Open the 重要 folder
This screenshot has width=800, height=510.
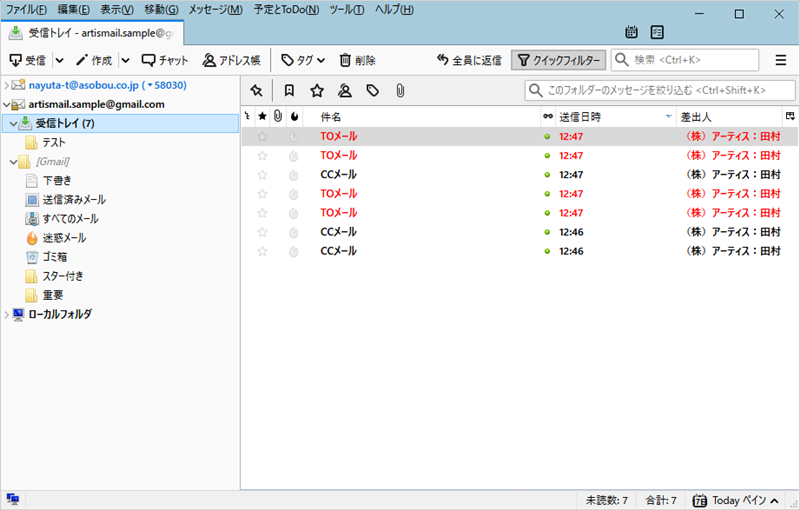click(53, 295)
